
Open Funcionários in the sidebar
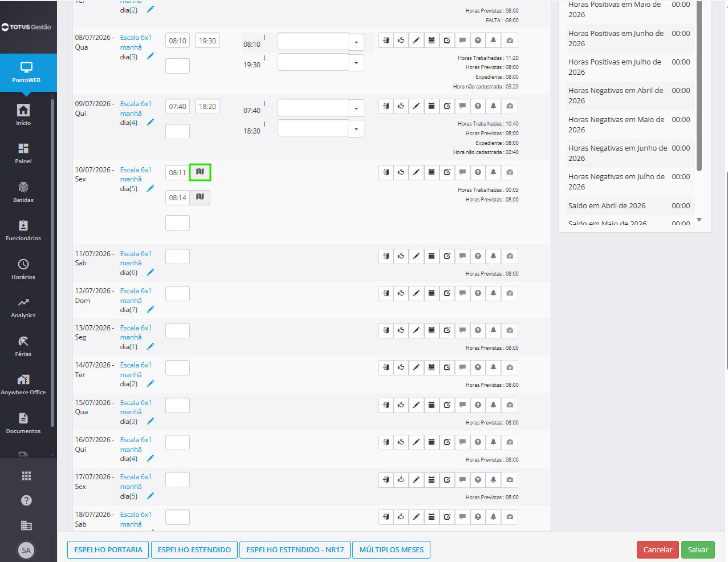pyautogui.click(x=23, y=231)
